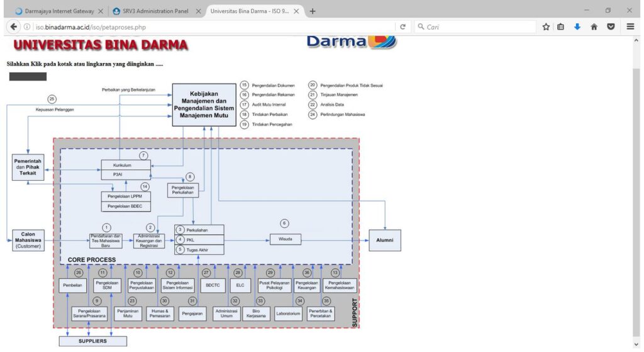Click circle 7 above Kurikulum
Image resolution: width=644 pixels, height=352 pixels.
(143, 156)
